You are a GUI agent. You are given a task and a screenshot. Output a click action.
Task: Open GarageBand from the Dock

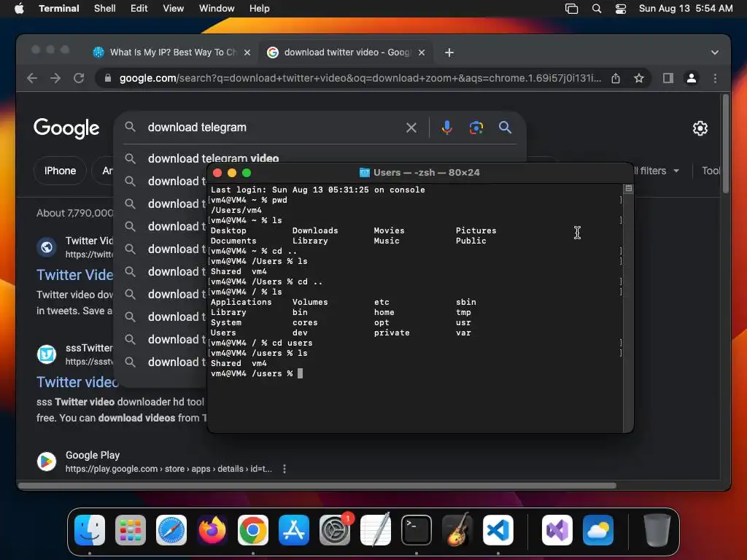(457, 530)
